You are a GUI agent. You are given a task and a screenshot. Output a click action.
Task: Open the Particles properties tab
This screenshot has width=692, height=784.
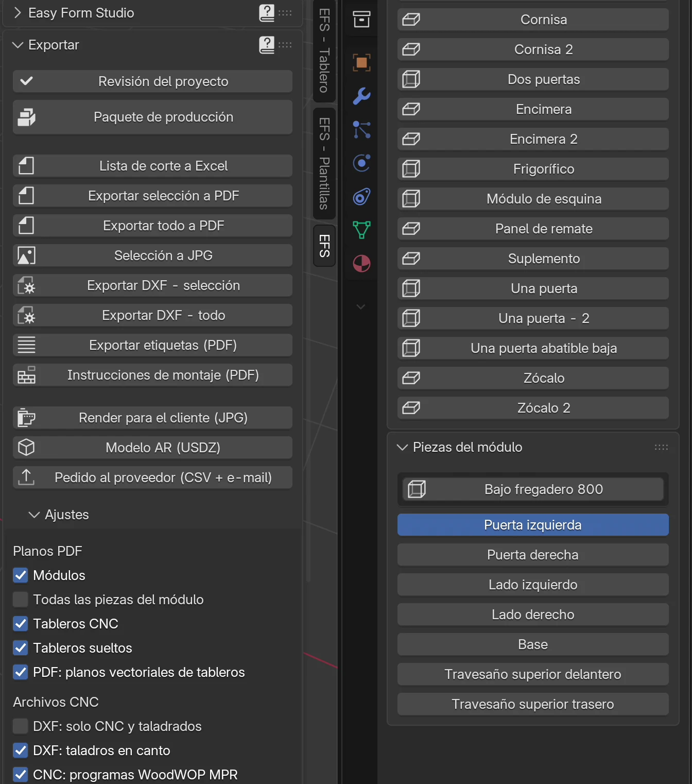coord(361,130)
